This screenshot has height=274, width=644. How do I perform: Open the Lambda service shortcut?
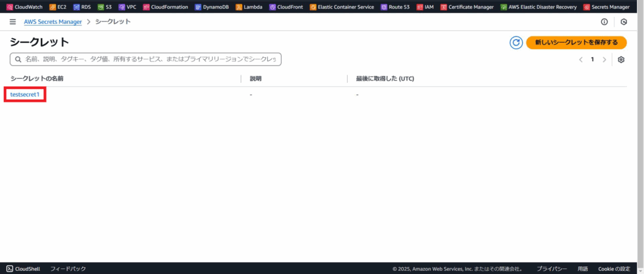click(x=248, y=7)
